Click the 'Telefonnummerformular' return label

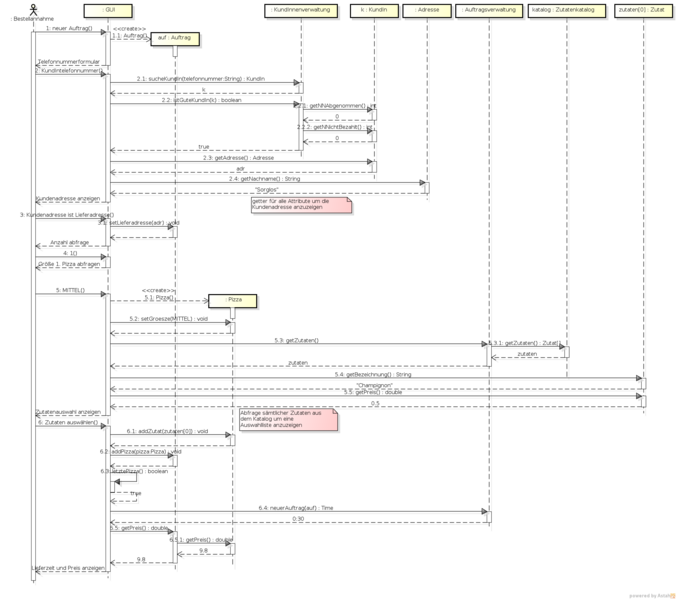(69, 62)
